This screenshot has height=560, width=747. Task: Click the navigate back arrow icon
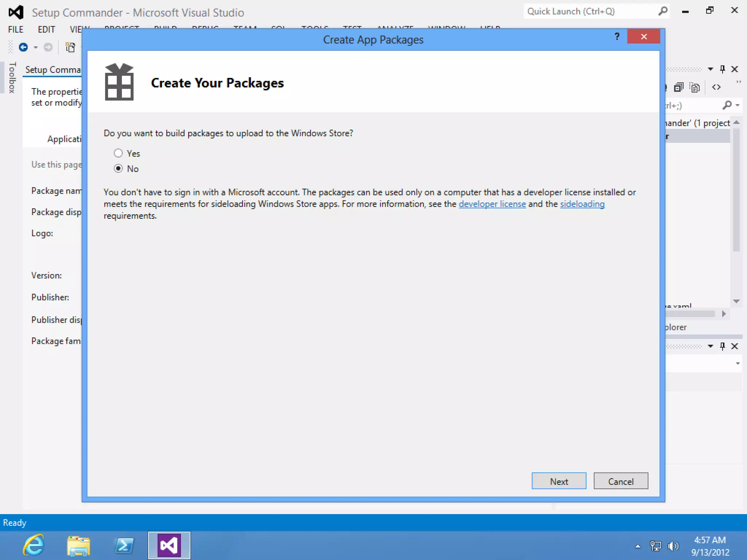23,47
